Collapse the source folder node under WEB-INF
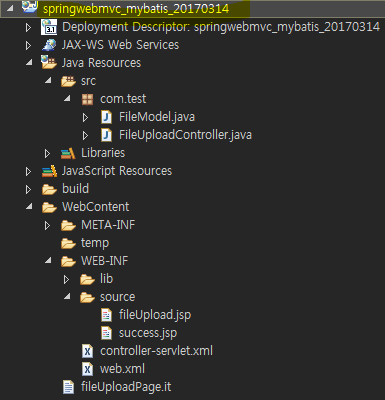 [67, 296]
